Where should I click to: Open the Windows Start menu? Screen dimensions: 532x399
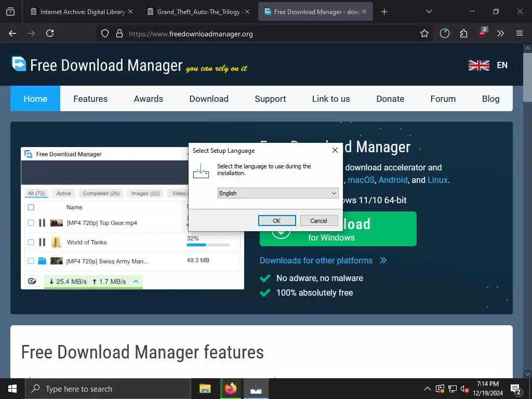point(12,389)
